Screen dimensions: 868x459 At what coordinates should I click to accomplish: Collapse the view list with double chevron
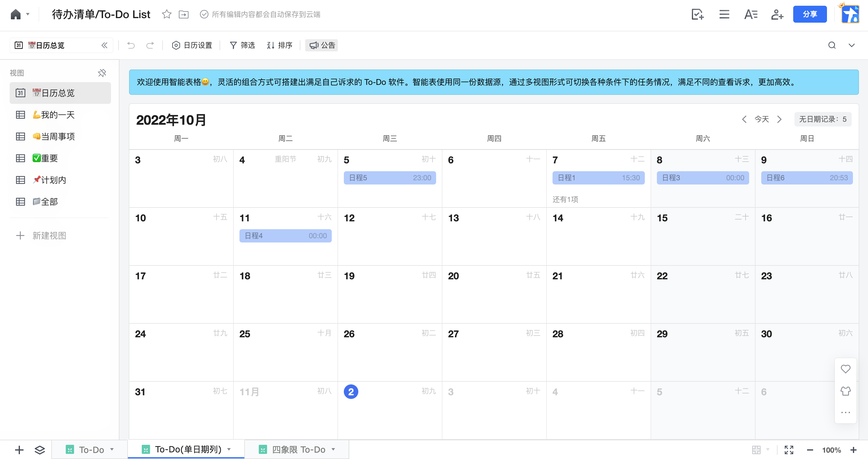point(104,45)
